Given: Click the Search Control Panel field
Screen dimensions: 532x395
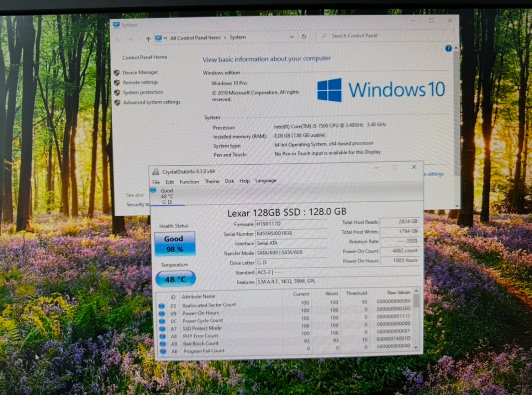Looking at the screenshot, I should click(x=385, y=36).
